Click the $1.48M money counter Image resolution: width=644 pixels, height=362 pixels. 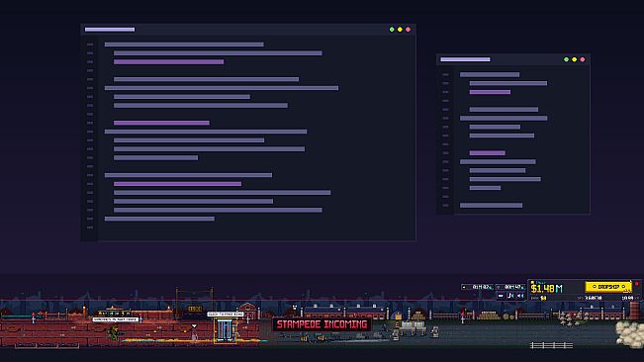(546, 289)
